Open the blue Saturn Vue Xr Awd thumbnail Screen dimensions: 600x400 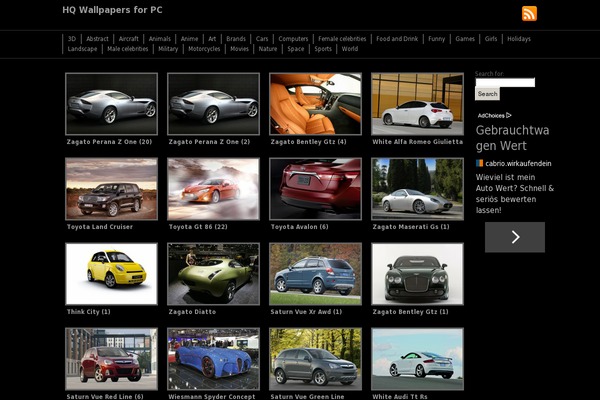(315, 274)
